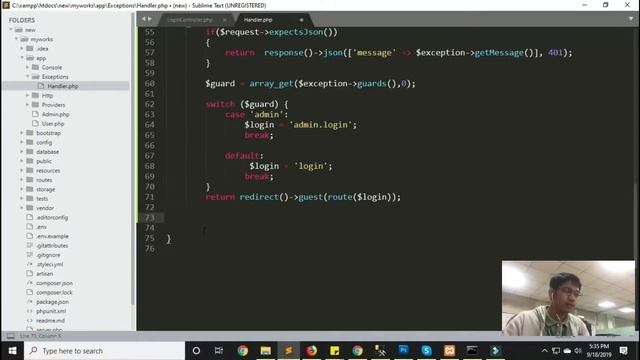
Task: Click the config folder icon
Action: coord(30,142)
